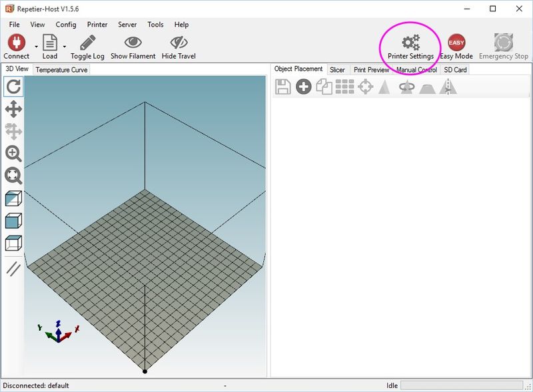
Task: Add object with the plus icon
Action: click(x=304, y=87)
